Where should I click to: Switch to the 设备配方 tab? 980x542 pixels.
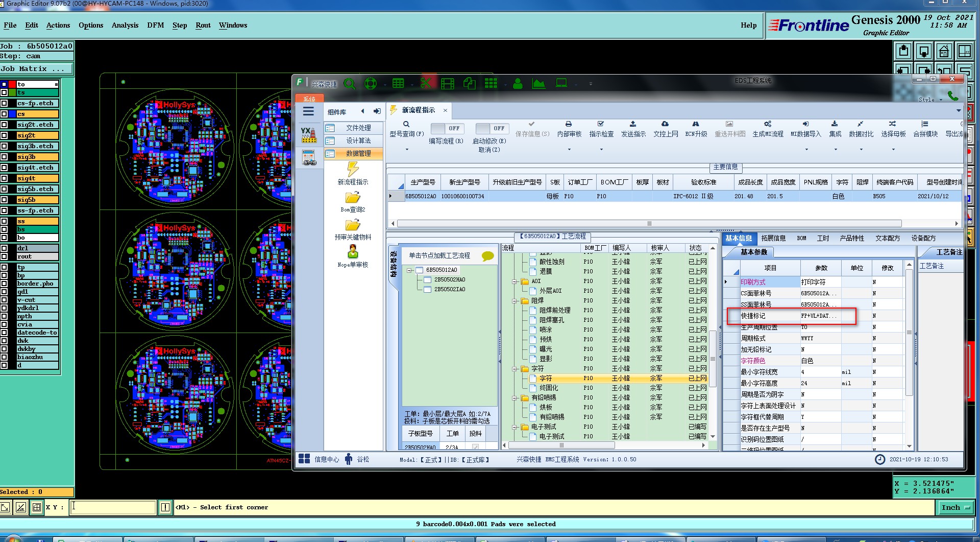coord(923,238)
